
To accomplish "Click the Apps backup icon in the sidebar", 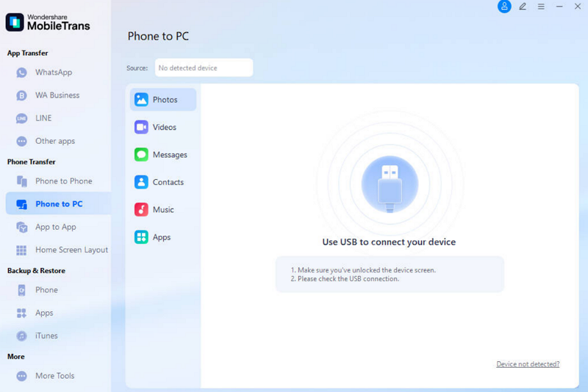I will (x=21, y=313).
